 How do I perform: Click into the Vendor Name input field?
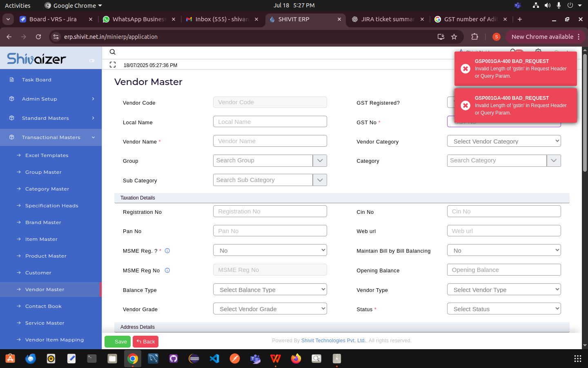click(270, 141)
